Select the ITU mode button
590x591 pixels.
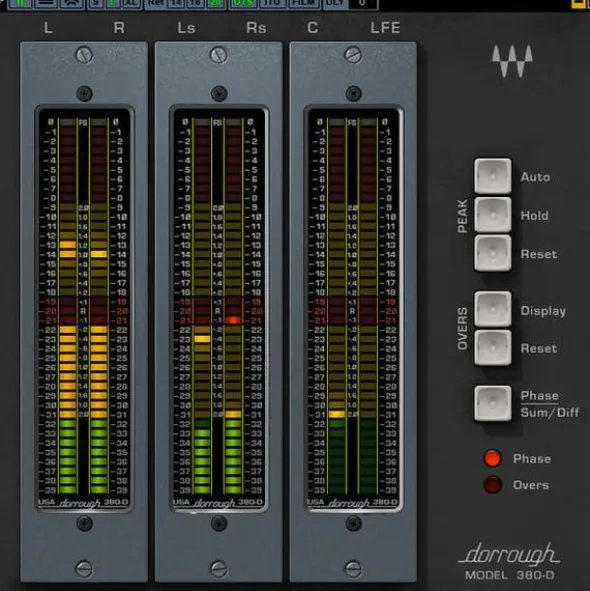coord(272,4)
